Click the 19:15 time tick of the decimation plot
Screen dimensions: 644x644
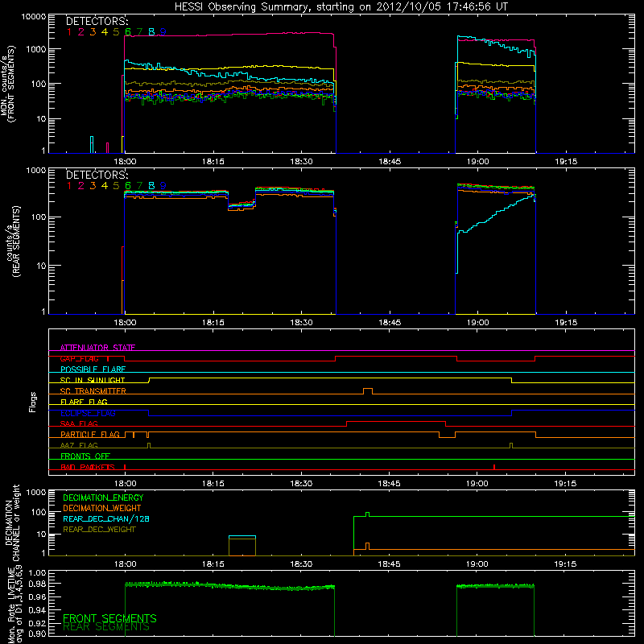565,564
